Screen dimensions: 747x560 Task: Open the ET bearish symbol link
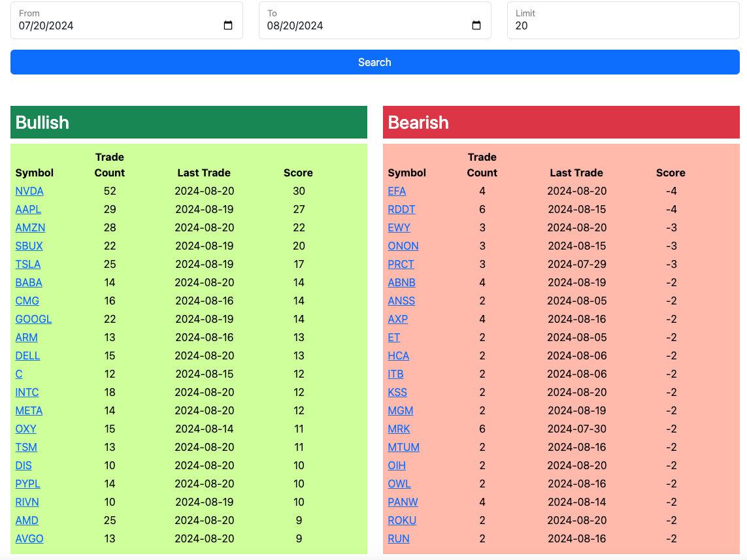394,338
